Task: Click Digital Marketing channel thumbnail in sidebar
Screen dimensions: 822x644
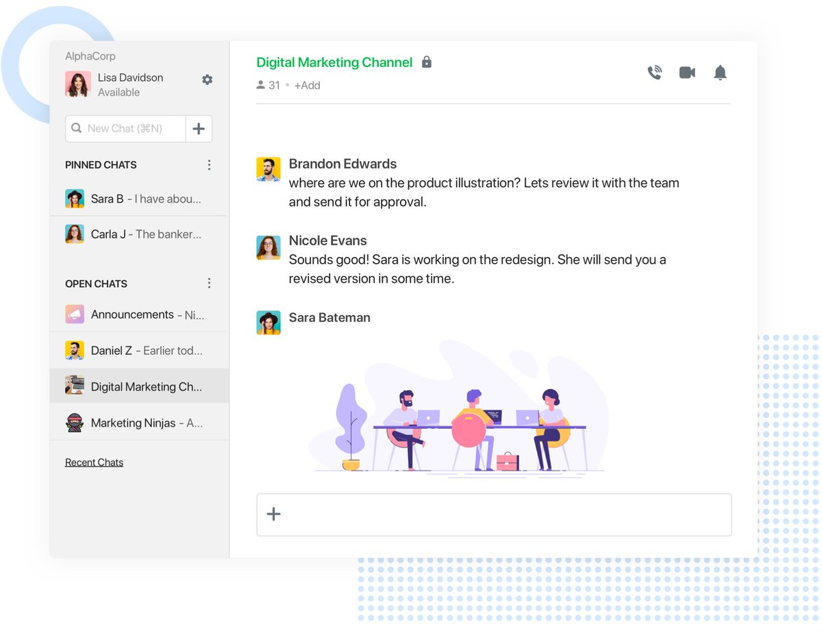Action: [x=75, y=385]
